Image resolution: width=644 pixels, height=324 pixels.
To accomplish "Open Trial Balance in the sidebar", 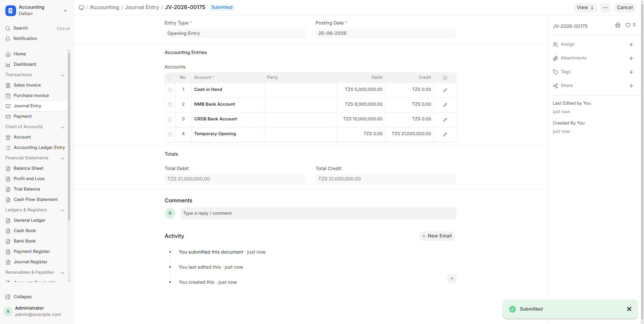I will tap(27, 189).
